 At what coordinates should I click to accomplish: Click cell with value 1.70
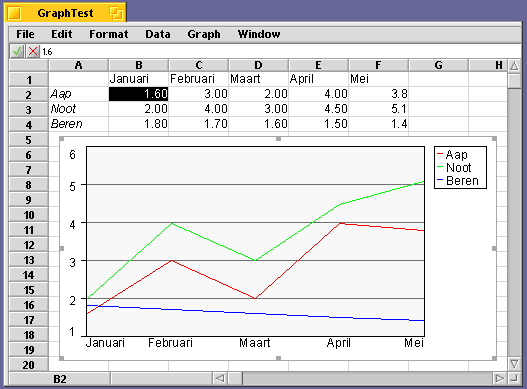(199, 124)
